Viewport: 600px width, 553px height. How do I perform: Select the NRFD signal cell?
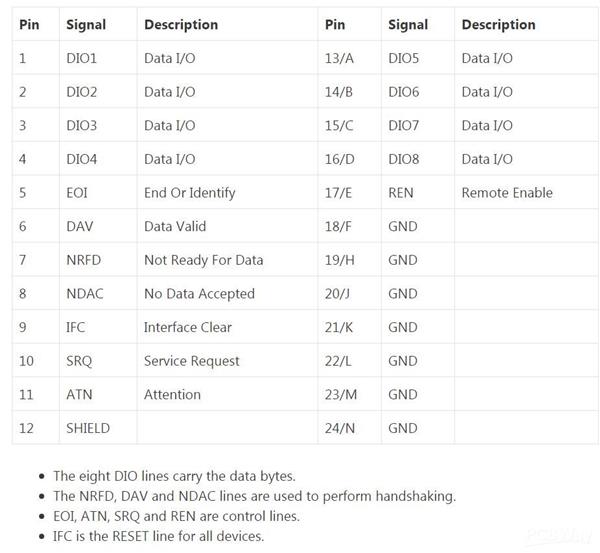pos(83,260)
